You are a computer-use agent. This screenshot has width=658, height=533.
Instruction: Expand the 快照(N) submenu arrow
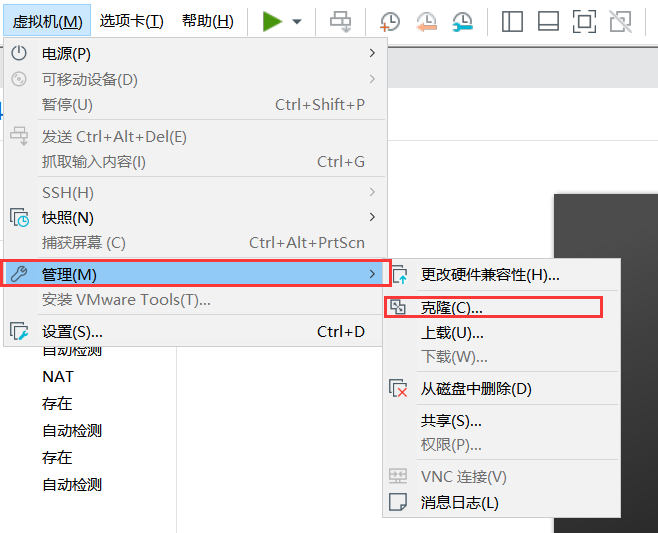[372, 217]
